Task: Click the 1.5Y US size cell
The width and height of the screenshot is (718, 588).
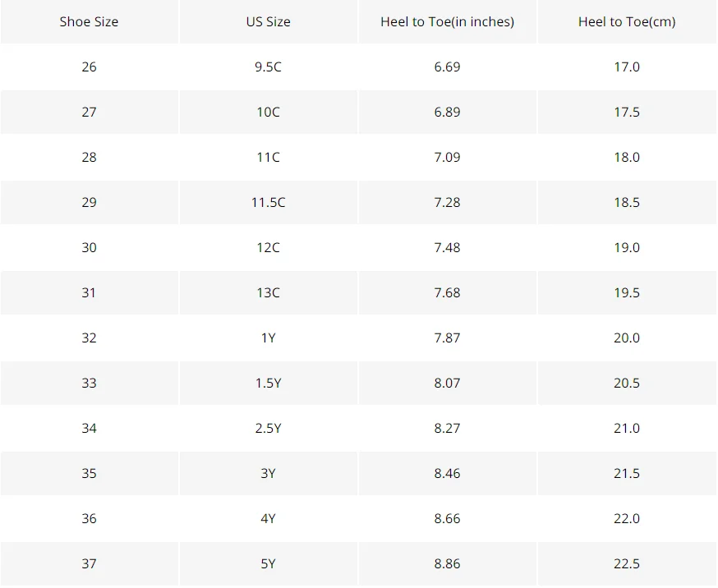Action: click(269, 383)
